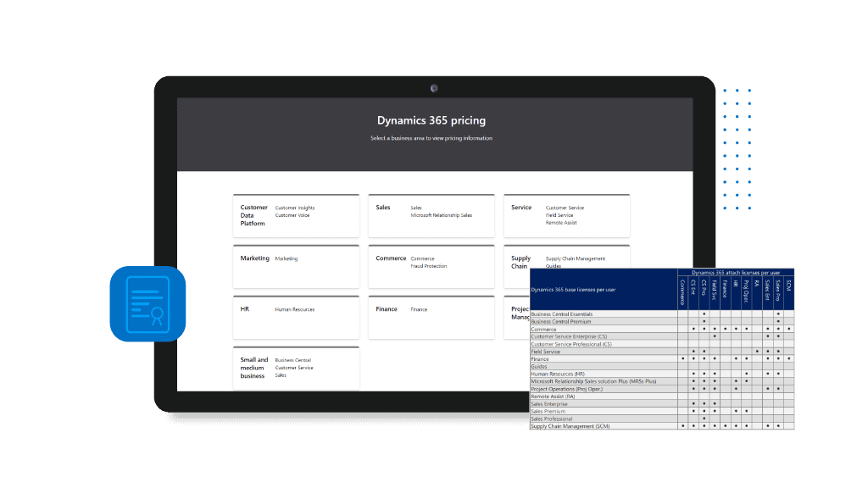Select the HR business area heading
The image size is (868, 488).
(244, 309)
